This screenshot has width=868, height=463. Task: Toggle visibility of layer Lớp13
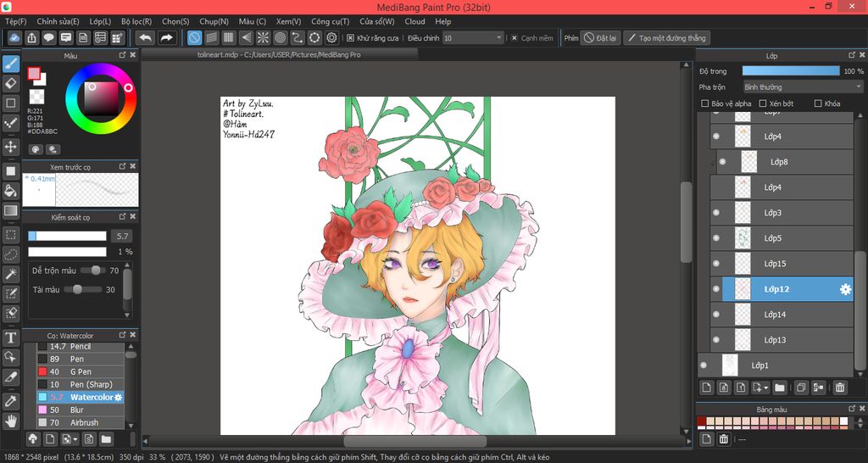(716, 340)
